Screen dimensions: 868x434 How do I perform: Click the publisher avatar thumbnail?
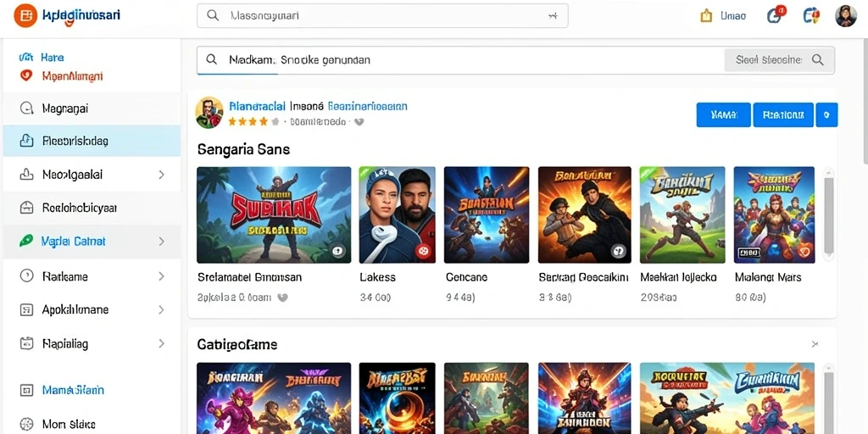click(209, 113)
